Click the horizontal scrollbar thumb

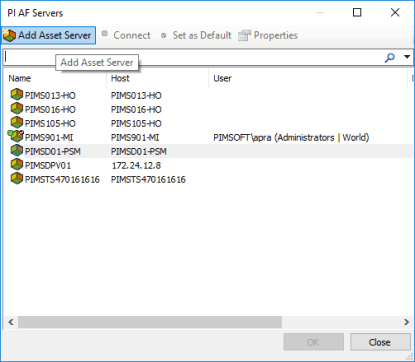(150, 322)
